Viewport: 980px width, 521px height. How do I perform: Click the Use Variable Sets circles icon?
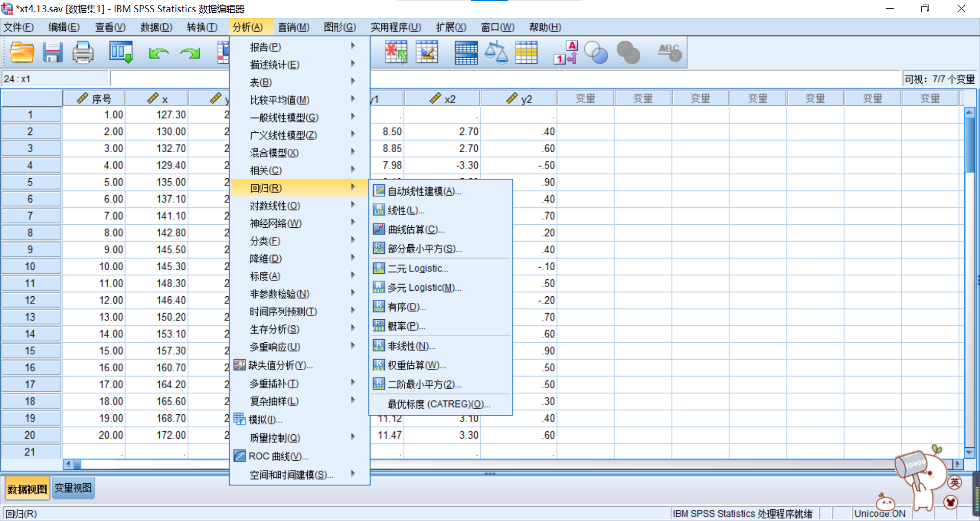point(596,53)
